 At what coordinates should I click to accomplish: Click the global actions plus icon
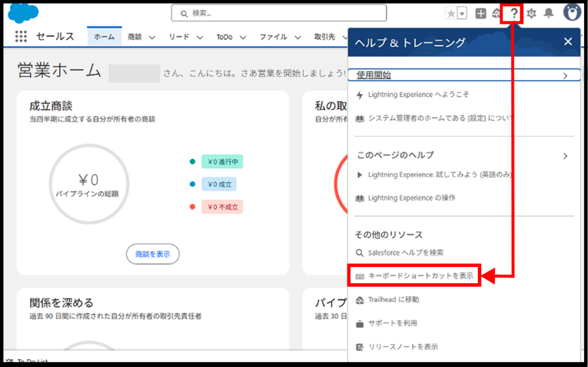[481, 13]
